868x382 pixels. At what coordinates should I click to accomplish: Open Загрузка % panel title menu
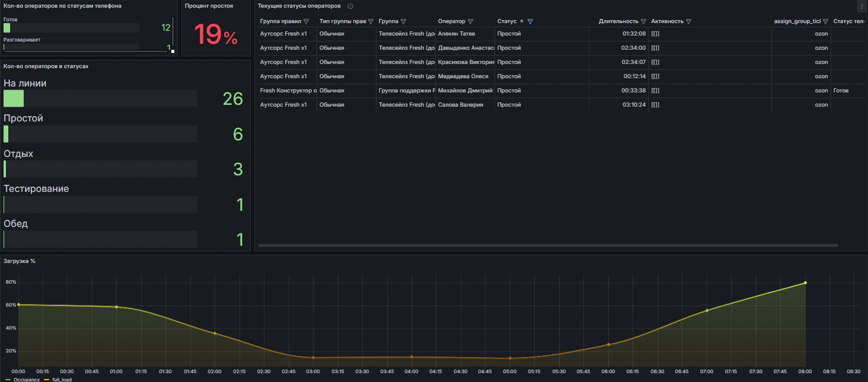point(20,261)
